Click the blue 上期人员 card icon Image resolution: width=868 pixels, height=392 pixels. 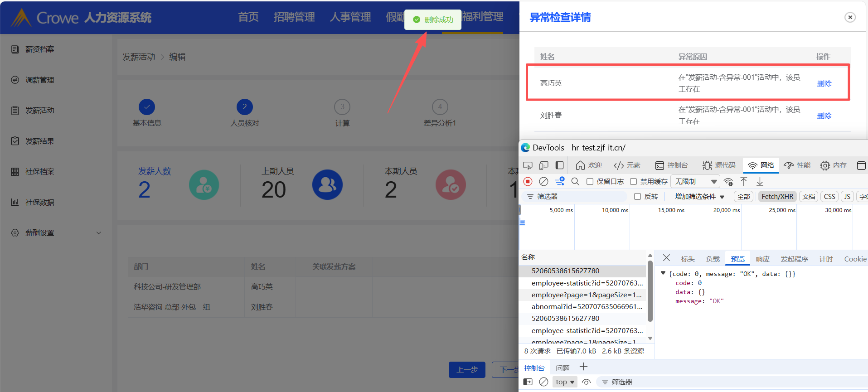(x=327, y=184)
